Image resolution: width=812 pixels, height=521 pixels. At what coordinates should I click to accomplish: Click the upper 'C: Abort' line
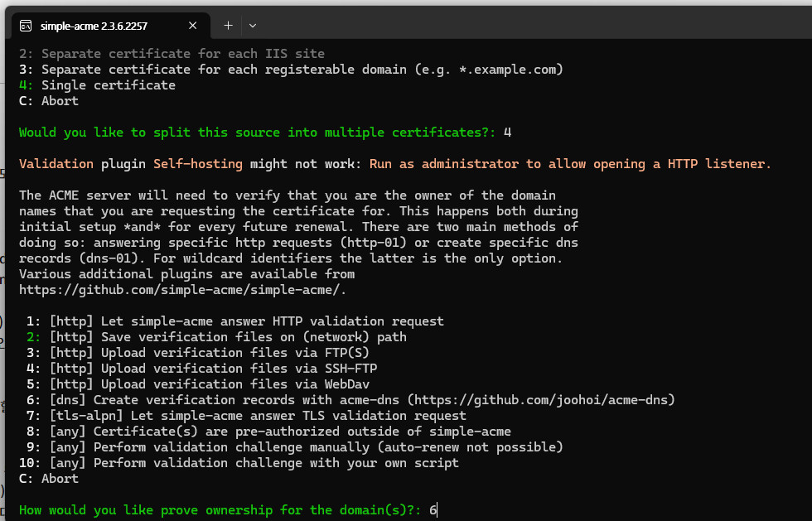coord(49,101)
